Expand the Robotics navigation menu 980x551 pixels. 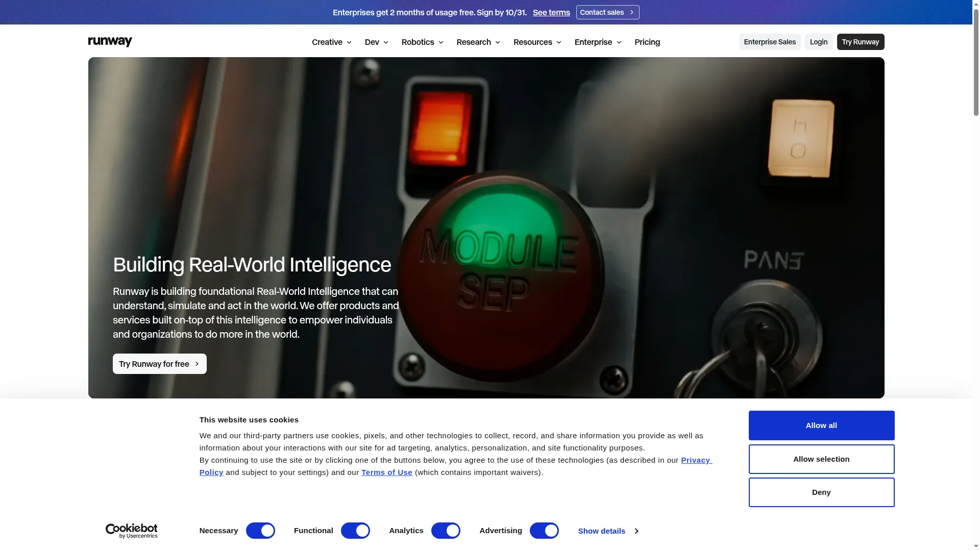[x=423, y=42]
